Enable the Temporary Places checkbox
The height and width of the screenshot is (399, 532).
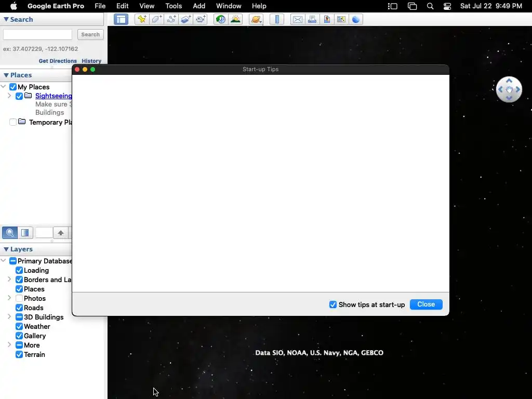pyautogui.click(x=13, y=122)
